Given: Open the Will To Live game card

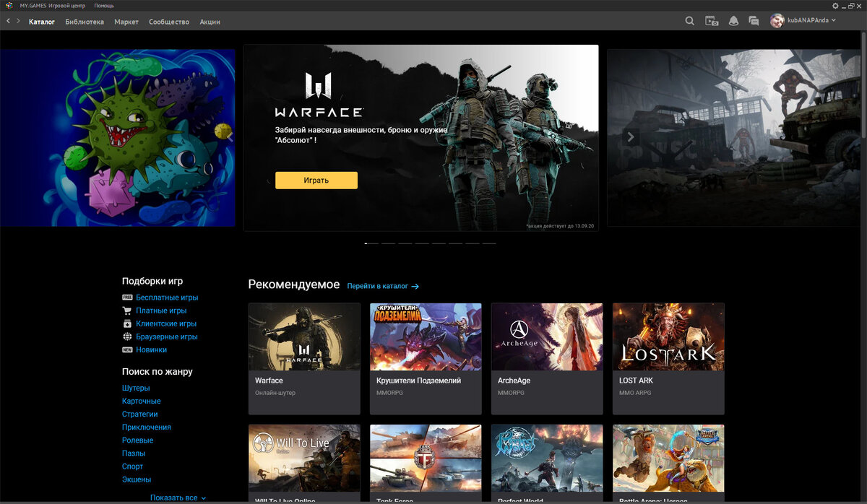Looking at the screenshot, I should click(304, 464).
